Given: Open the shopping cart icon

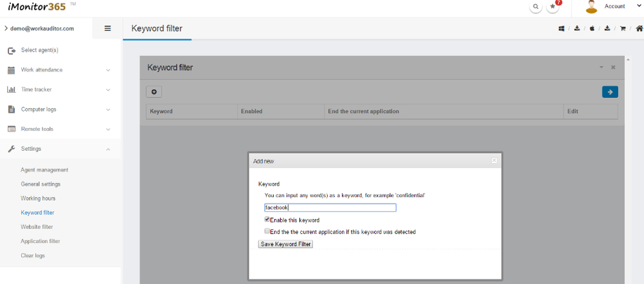Looking at the screenshot, I should (623, 29).
